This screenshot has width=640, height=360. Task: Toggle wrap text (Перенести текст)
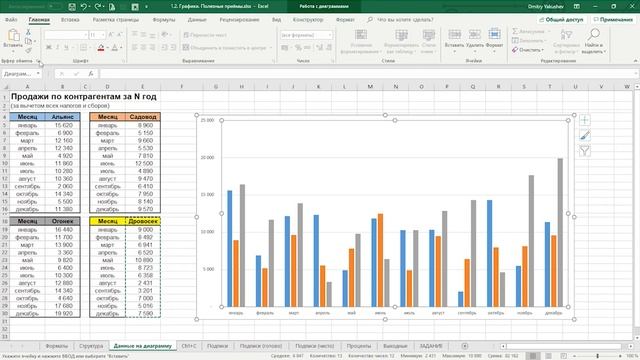pyautogui.click(x=205, y=35)
